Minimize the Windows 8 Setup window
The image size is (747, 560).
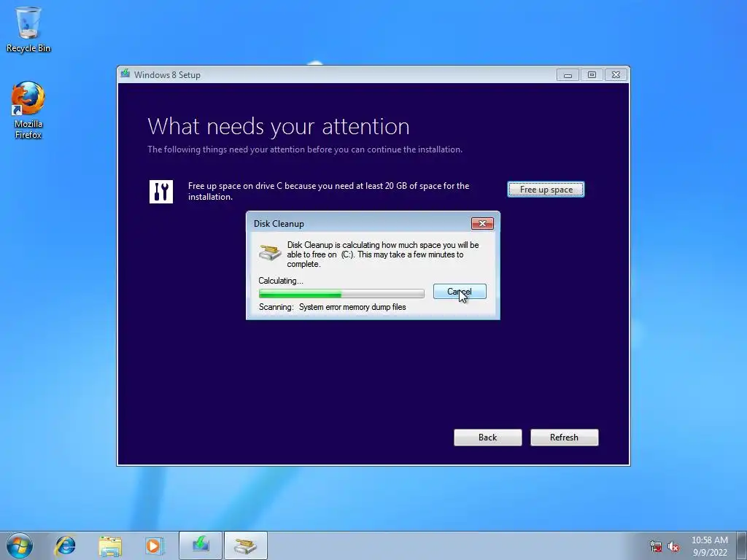click(x=568, y=75)
